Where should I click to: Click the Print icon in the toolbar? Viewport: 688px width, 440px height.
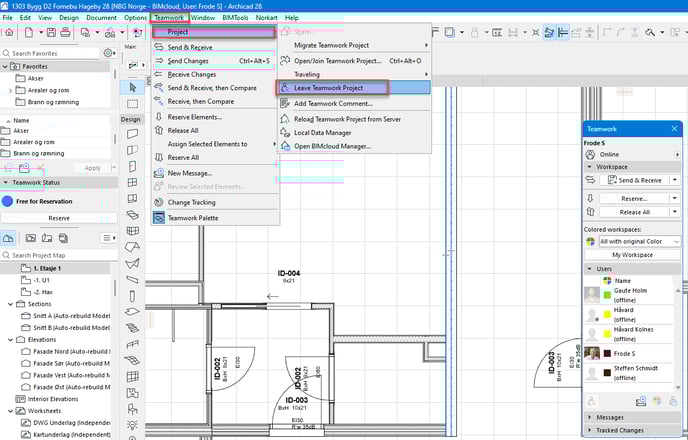point(65,32)
